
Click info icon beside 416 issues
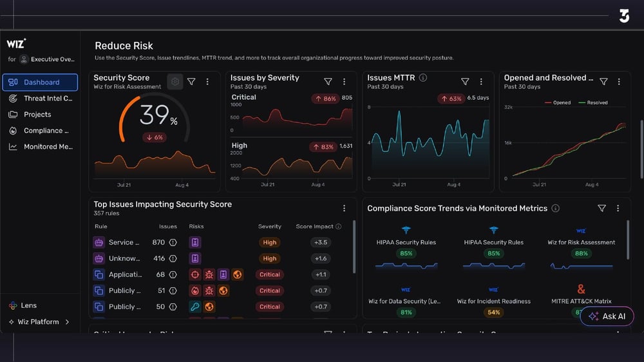pyautogui.click(x=173, y=258)
